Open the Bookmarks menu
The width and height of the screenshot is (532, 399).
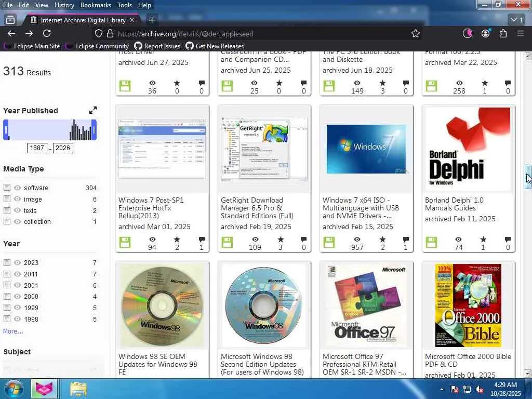(96, 5)
